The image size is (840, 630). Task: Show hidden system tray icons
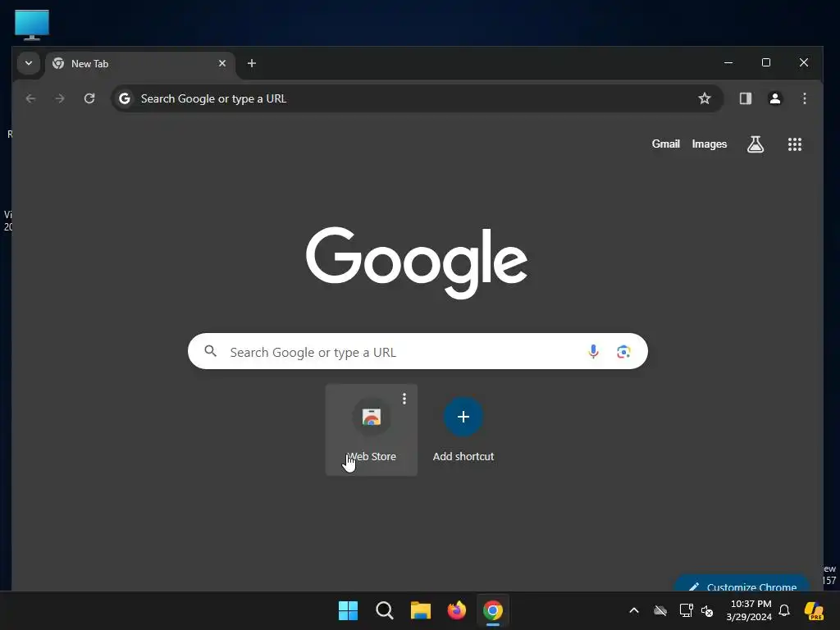point(634,610)
